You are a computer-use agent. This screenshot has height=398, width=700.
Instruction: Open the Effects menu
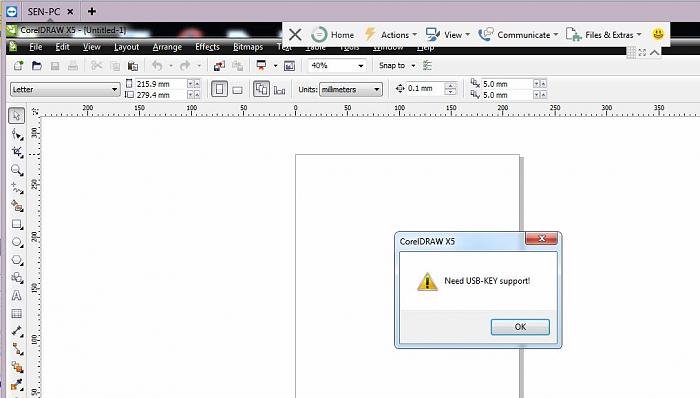pos(207,47)
